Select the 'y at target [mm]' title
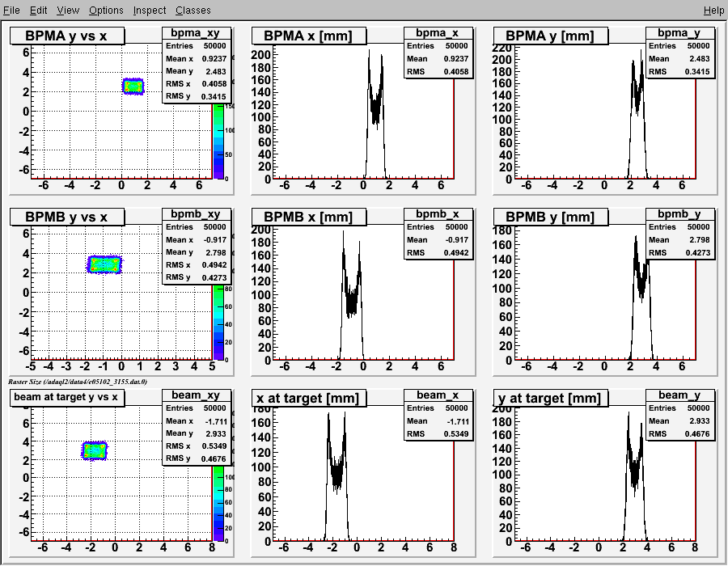 [x=551, y=398]
